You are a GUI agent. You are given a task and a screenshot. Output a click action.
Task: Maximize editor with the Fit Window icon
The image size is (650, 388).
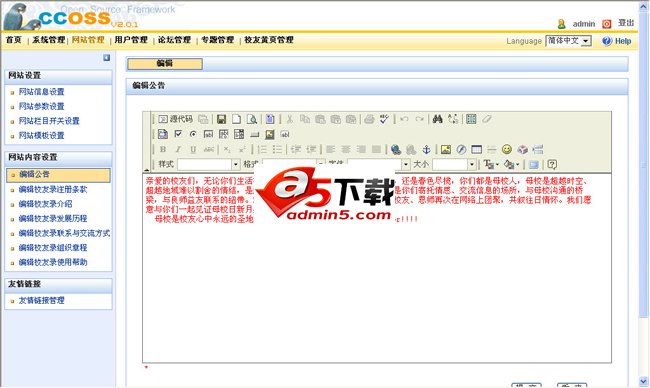(534, 165)
